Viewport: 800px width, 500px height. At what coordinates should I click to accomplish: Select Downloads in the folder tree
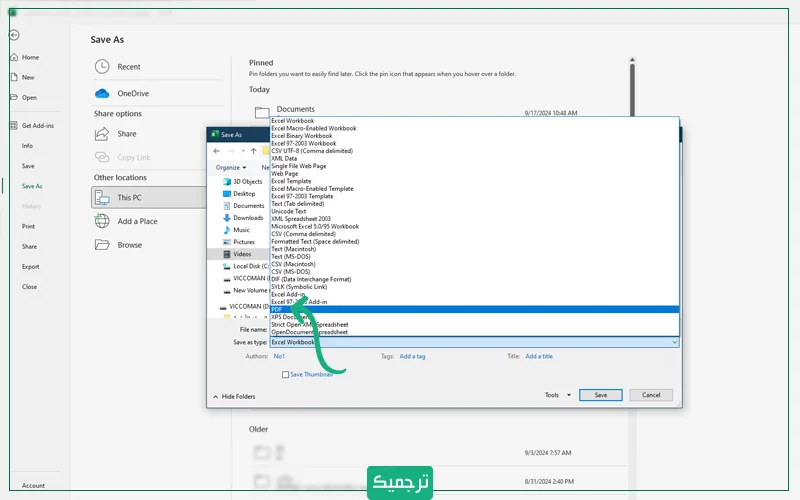(x=243, y=218)
